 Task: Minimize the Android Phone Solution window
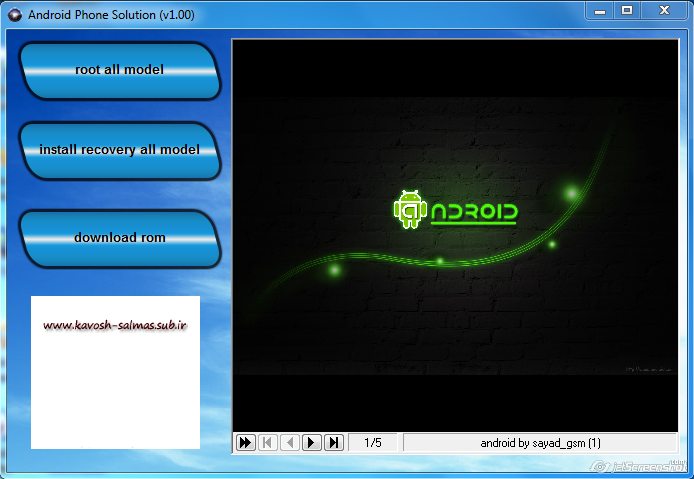tap(600, 11)
